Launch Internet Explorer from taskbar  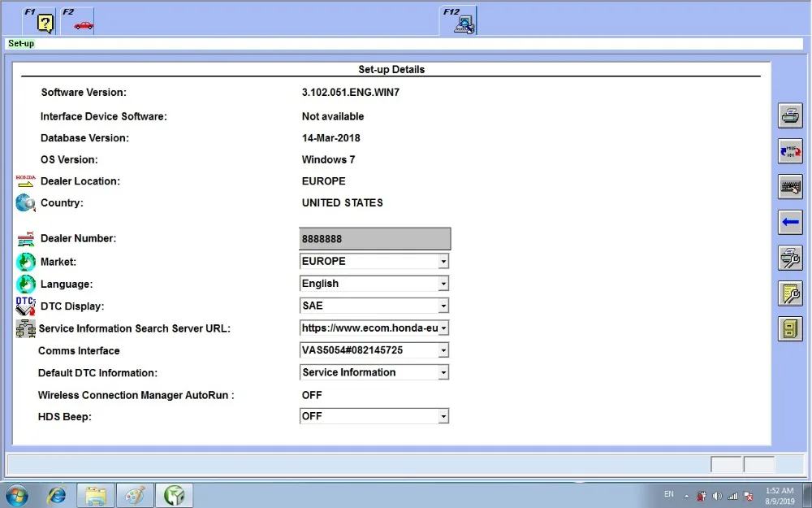[56, 496]
